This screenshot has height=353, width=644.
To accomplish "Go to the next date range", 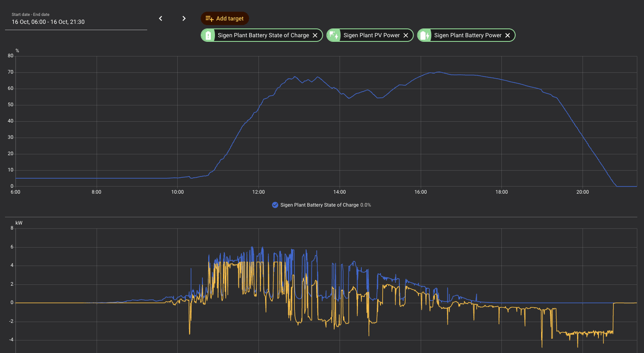I will [x=184, y=18].
